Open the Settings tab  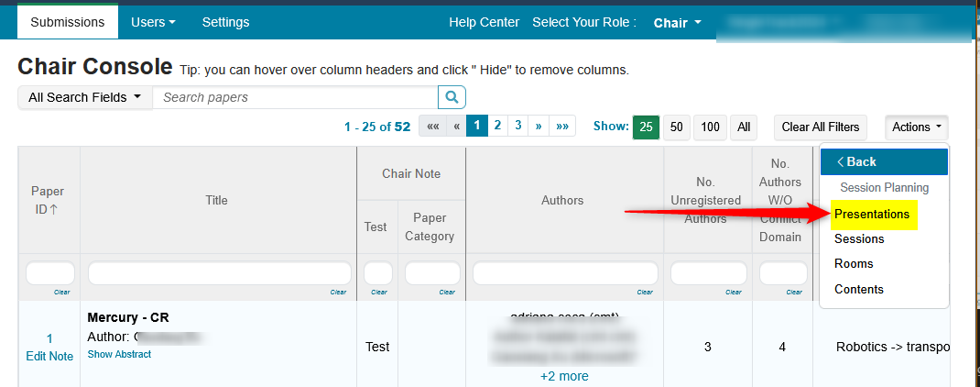[x=225, y=21]
